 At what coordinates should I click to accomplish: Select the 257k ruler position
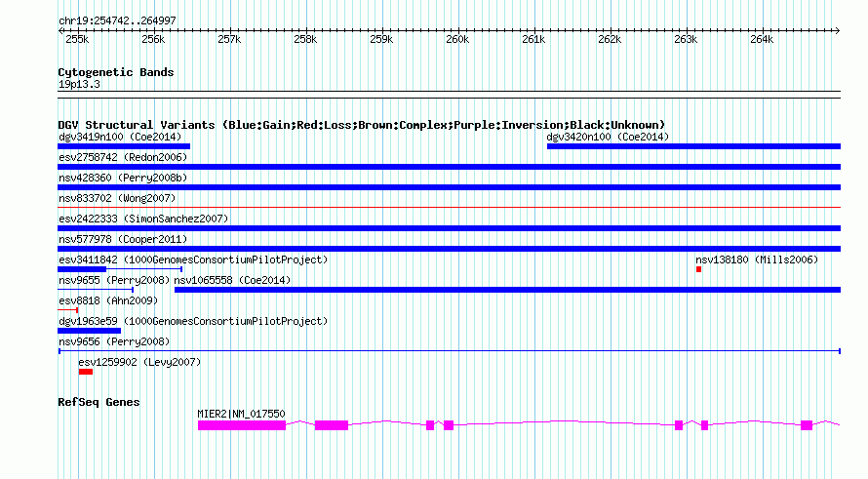(x=229, y=40)
